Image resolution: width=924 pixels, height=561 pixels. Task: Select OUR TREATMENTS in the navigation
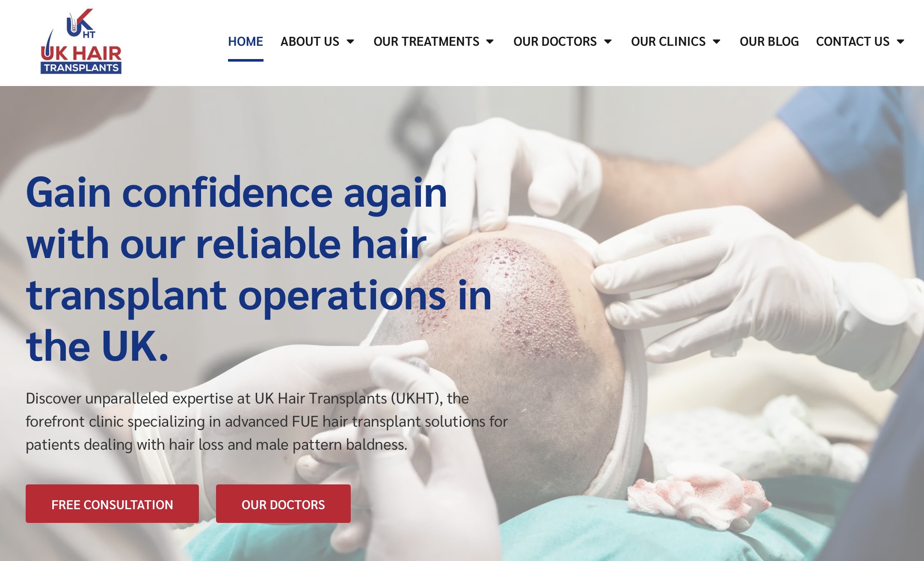click(426, 42)
